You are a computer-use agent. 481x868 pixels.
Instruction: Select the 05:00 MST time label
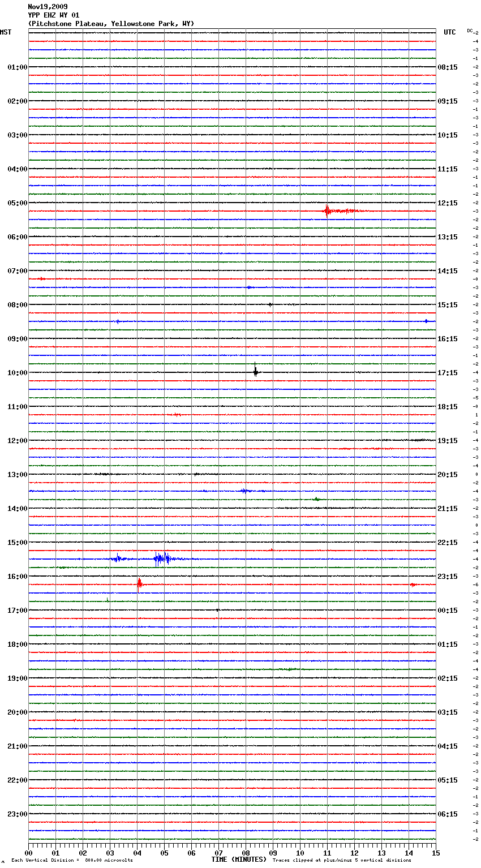click(17, 203)
